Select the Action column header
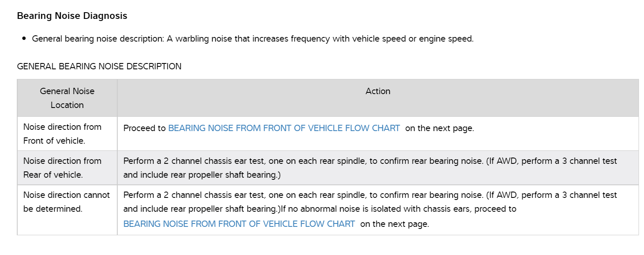 click(x=378, y=91)
